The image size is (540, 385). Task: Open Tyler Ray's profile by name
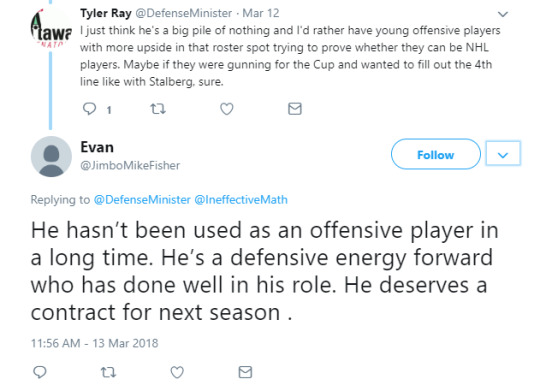[x=106, y=13]
